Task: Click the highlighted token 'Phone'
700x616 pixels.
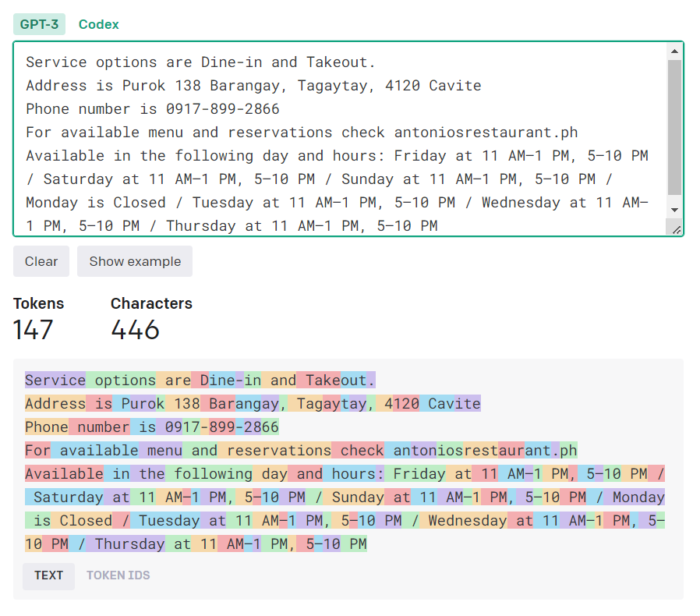Action: click(47, 427)
